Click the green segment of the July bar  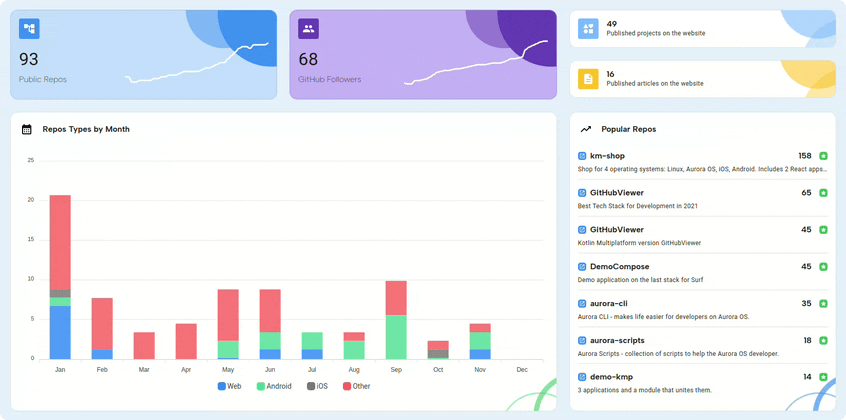[x=312, y=341]
